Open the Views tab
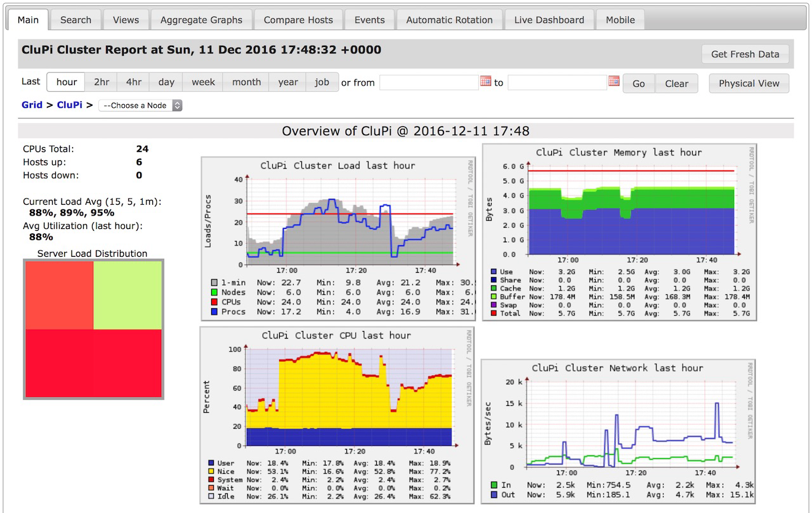 [126, 20]
